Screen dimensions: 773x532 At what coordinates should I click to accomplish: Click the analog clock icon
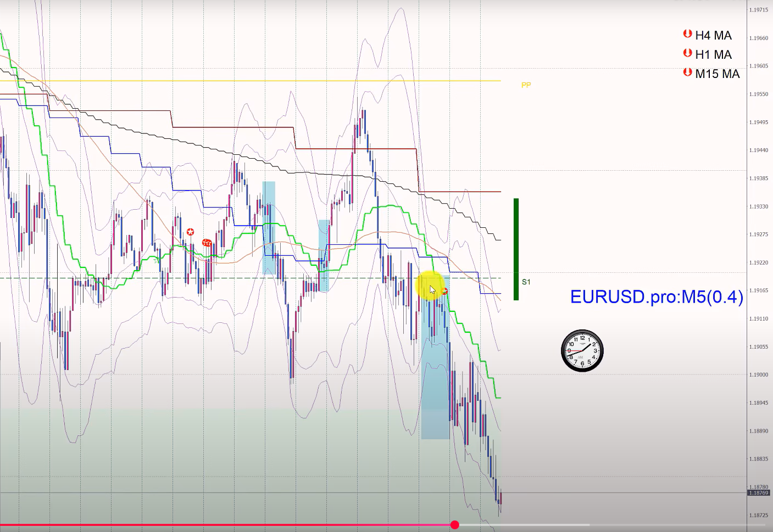click(582, 351)
